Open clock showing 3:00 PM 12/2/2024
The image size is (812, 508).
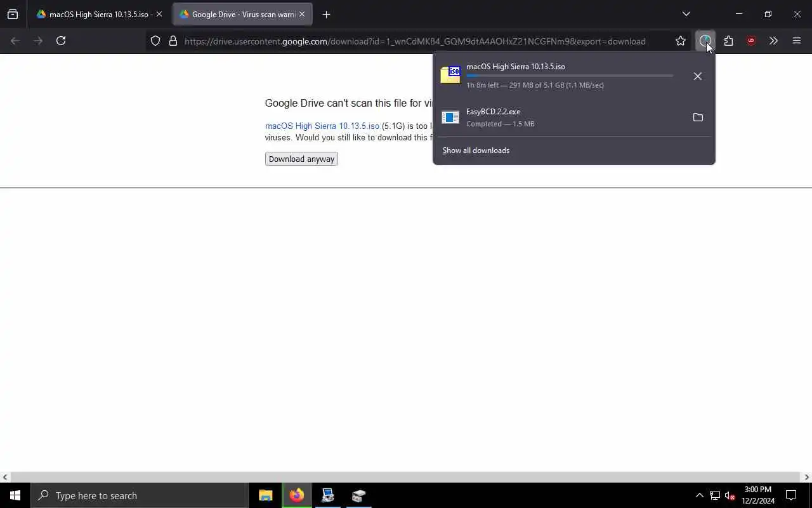pyautogui.click(x=758, y=495)
